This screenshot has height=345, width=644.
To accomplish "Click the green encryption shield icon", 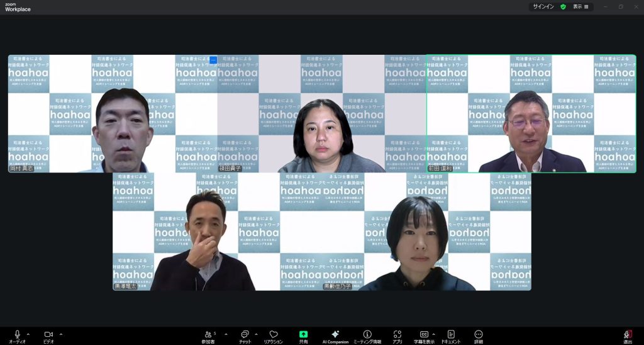I will pos(563,7).
